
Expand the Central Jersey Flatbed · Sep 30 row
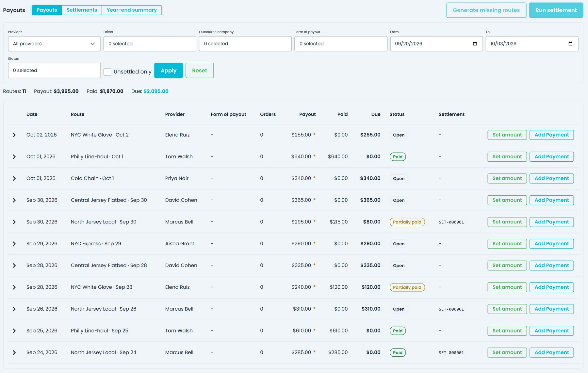tap(14, 200)
